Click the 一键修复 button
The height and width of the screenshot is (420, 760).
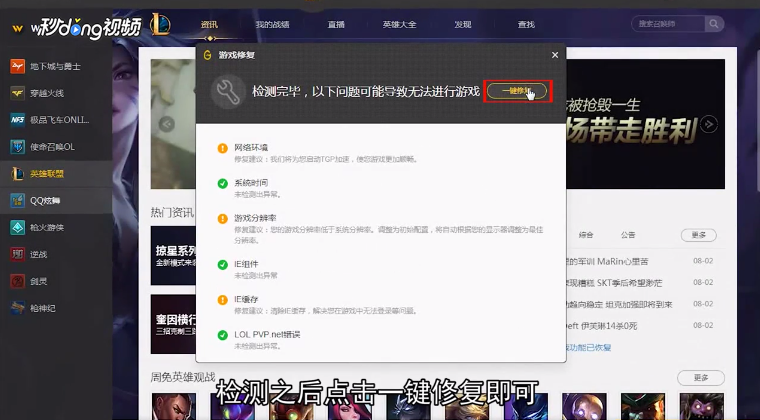click(517, 91)
